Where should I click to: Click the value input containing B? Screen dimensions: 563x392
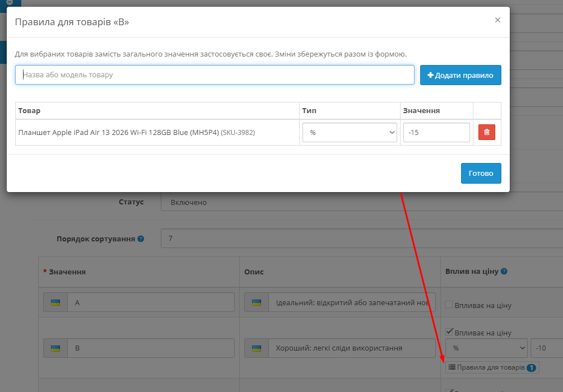tap(151, 348)
